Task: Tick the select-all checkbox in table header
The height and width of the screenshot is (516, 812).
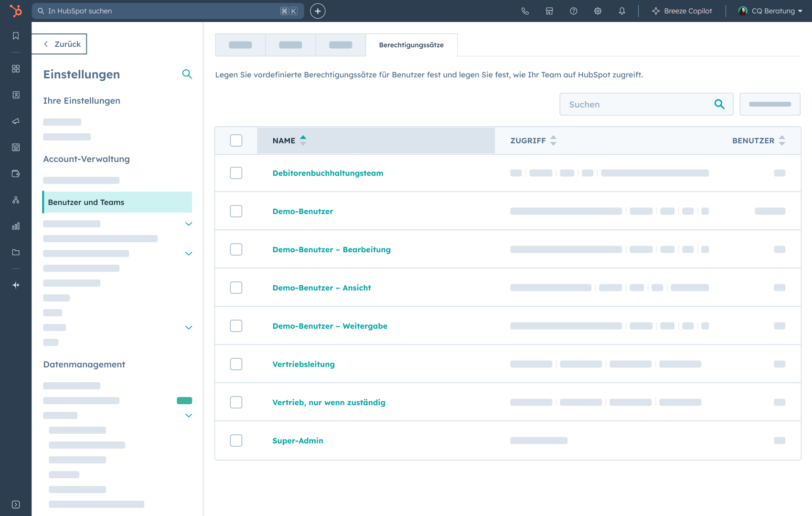Action: point(236,140)
